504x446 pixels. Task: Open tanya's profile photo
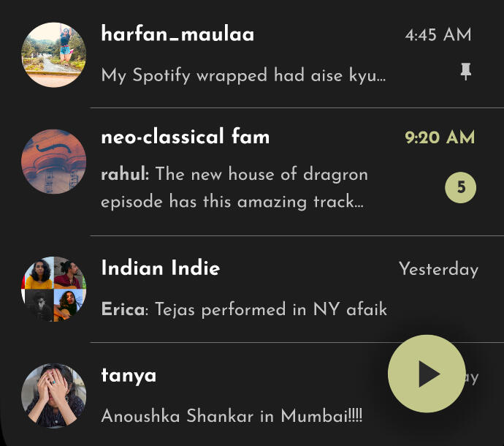pos(53,396)
